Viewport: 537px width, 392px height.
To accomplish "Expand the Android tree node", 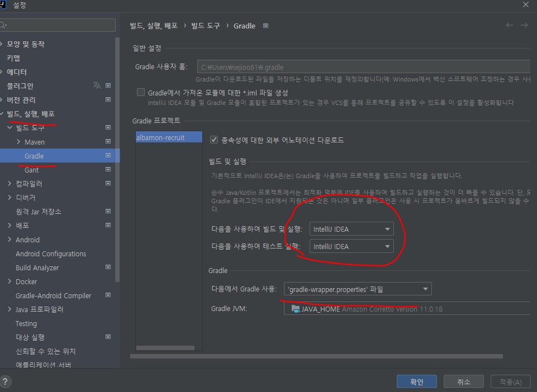I will click(9, 240).
